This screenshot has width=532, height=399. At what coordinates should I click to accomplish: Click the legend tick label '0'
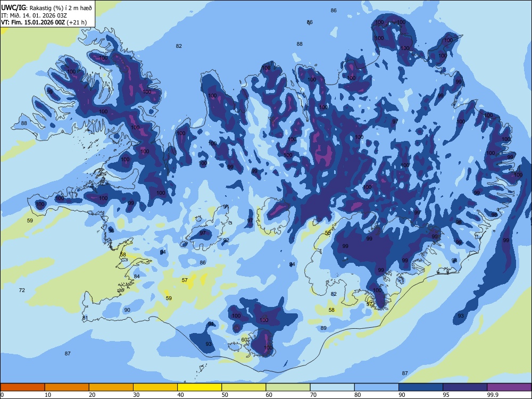2,395
